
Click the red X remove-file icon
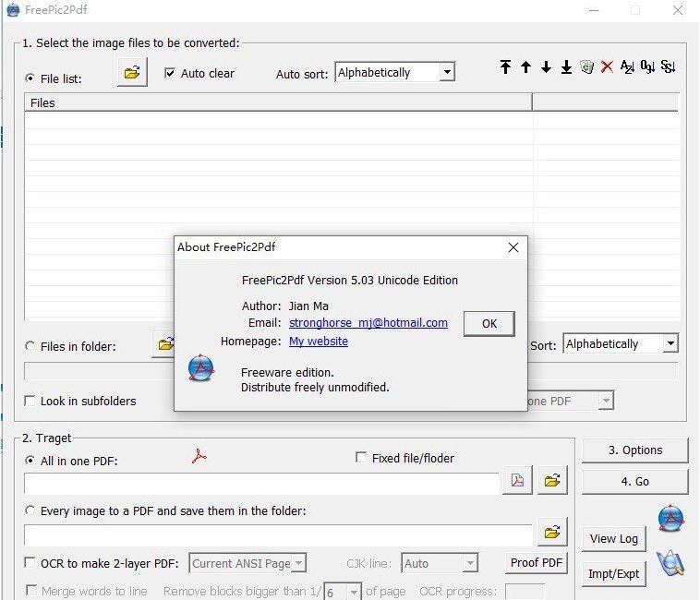(x=607, y=66)
